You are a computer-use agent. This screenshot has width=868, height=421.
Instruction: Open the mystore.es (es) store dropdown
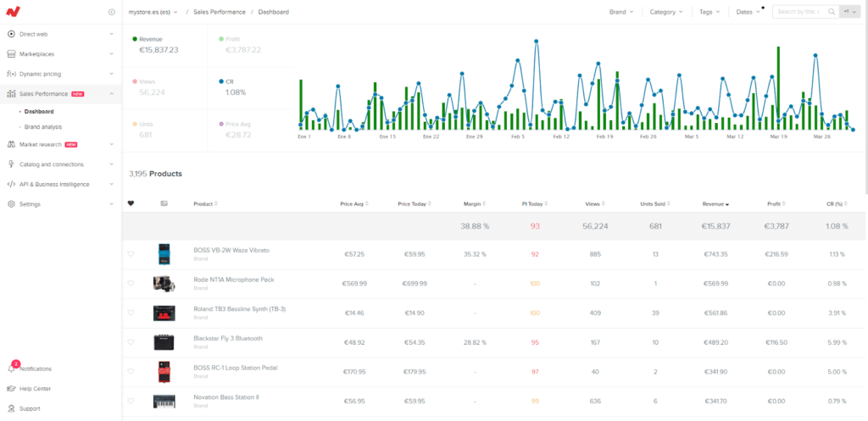(153, 12)
